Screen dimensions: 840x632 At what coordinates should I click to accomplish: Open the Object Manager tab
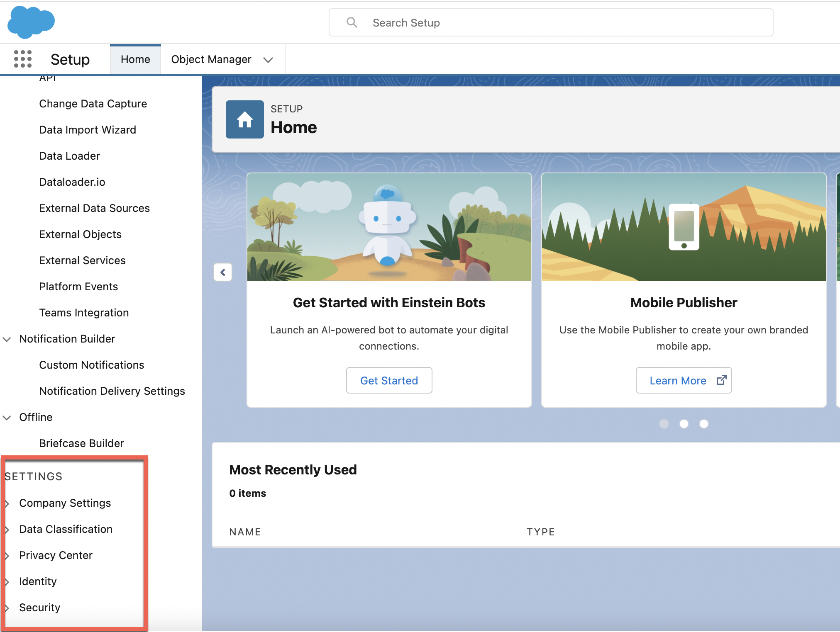211,59
